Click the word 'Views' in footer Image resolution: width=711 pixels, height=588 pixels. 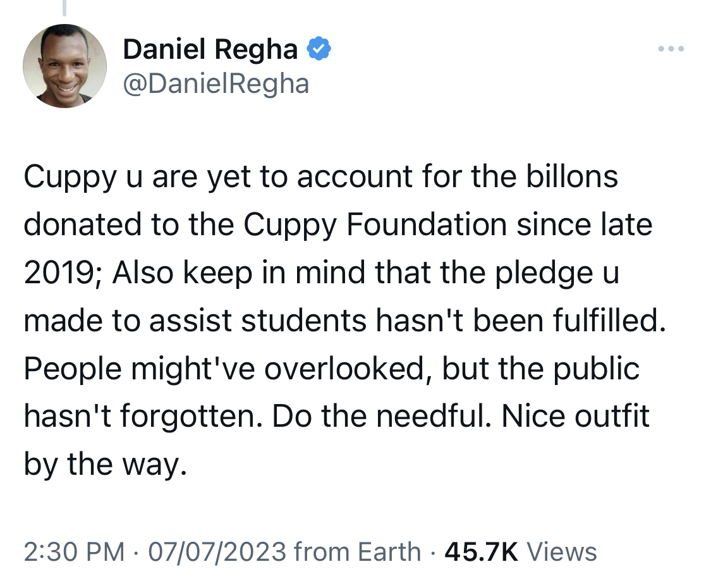(561, 552)
